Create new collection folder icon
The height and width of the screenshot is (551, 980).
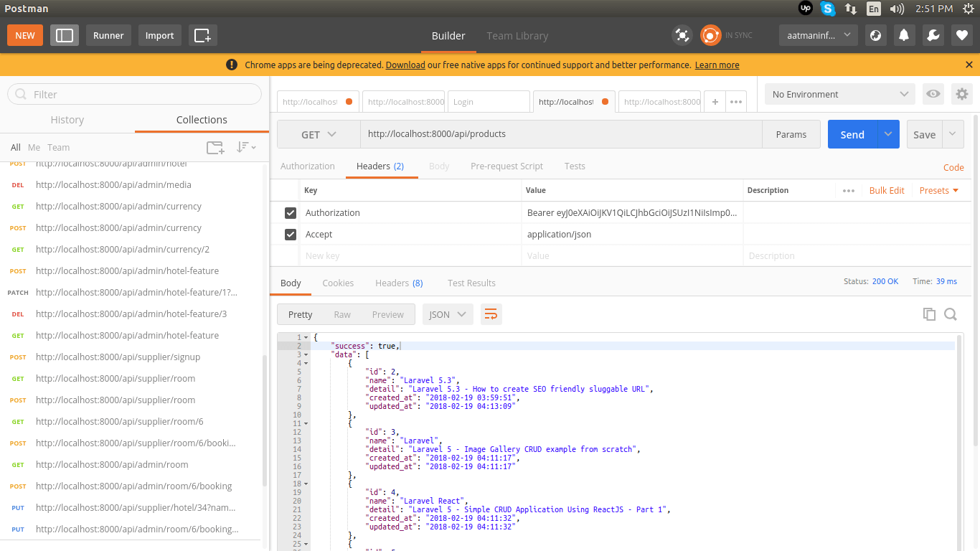pos(215,147)
